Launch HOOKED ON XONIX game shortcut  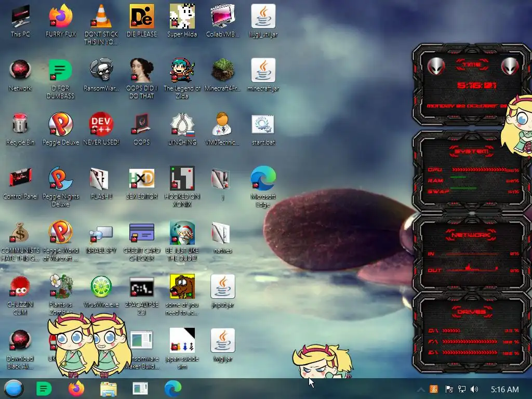[x=182, y=187]
